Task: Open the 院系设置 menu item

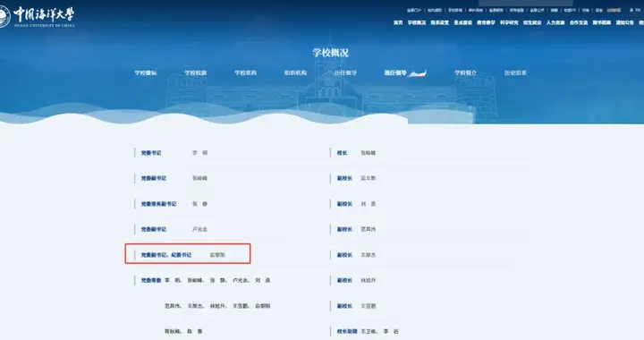Action: pos(439,22)
